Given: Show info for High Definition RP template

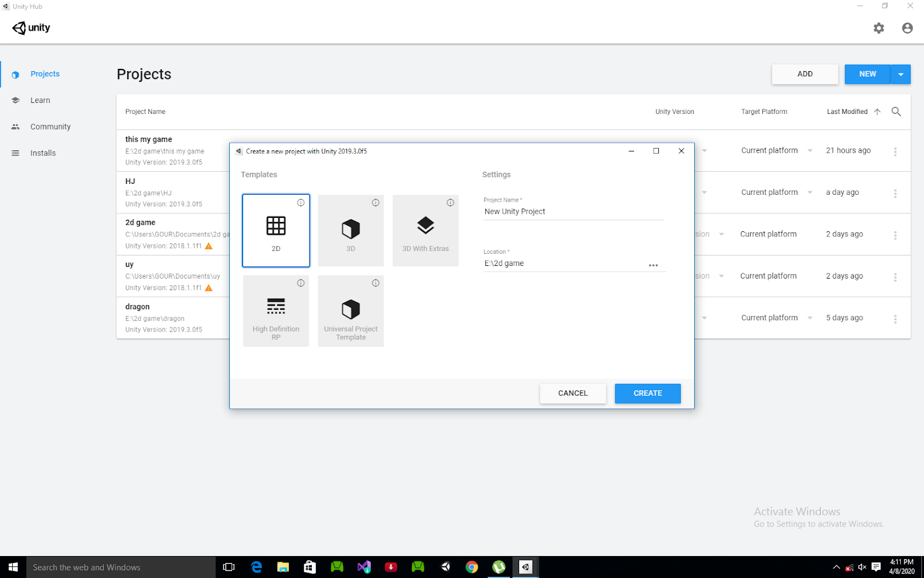Looking at the screenshot, I should [301, 283].
